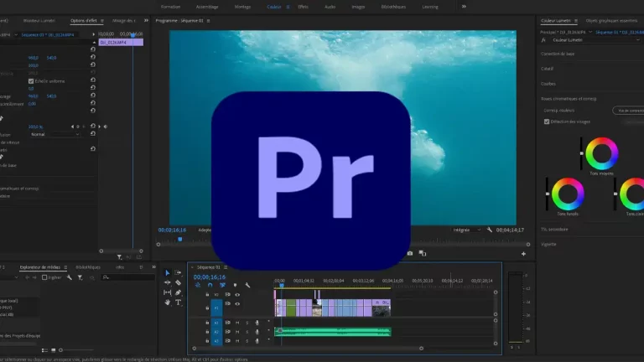Open the Normal blend mode dropdown

tap(54, 134)
